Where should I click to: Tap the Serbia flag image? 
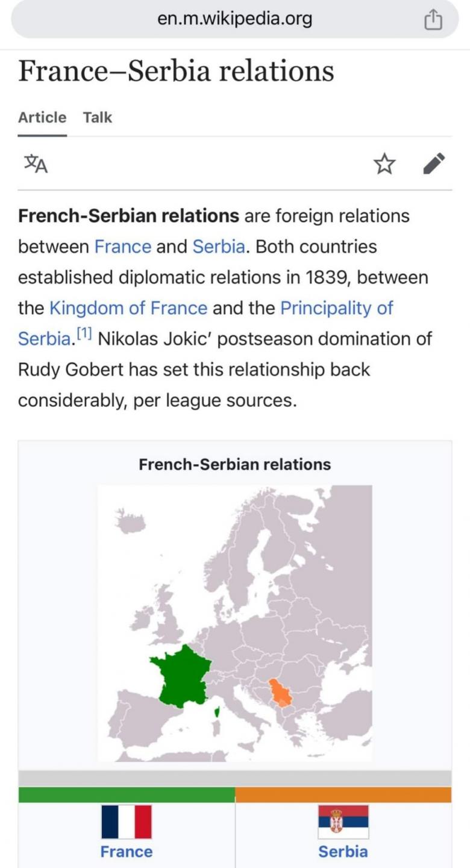tap(343, 822)
